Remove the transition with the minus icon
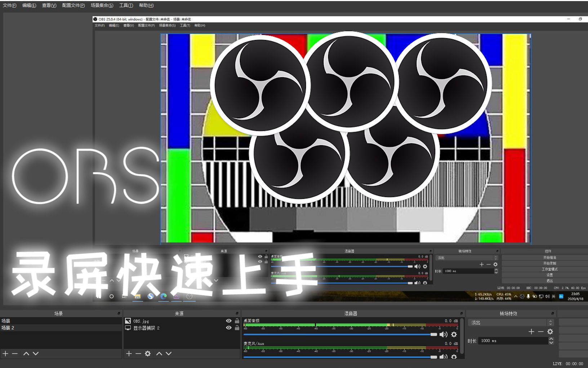588x368 pixels. [541, 332]
